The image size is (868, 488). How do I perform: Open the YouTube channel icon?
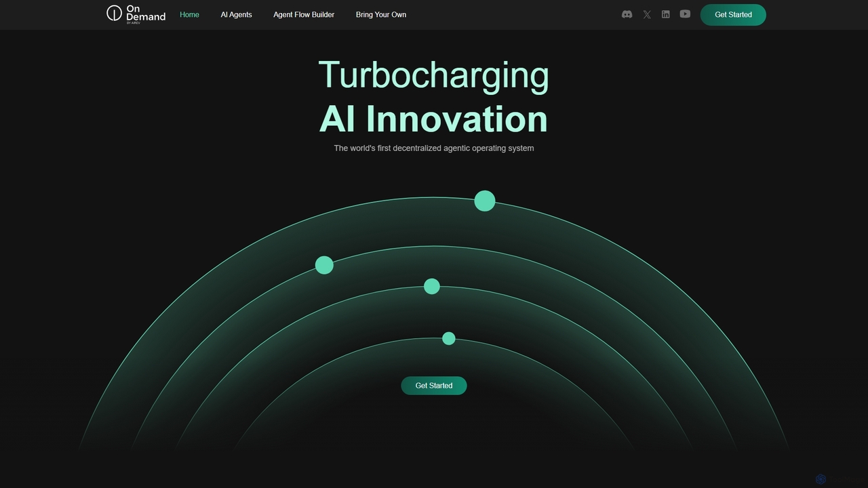pos(685,14)
